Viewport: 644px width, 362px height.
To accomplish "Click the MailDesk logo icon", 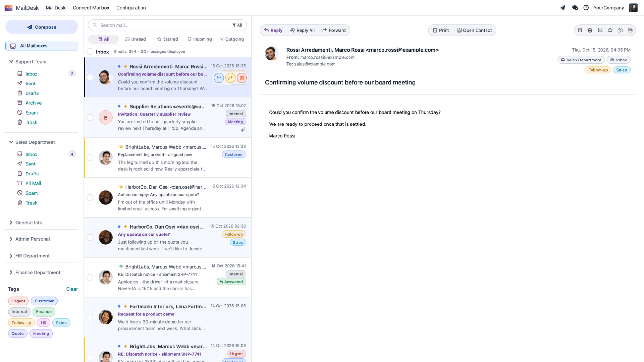I will point(8,8).
